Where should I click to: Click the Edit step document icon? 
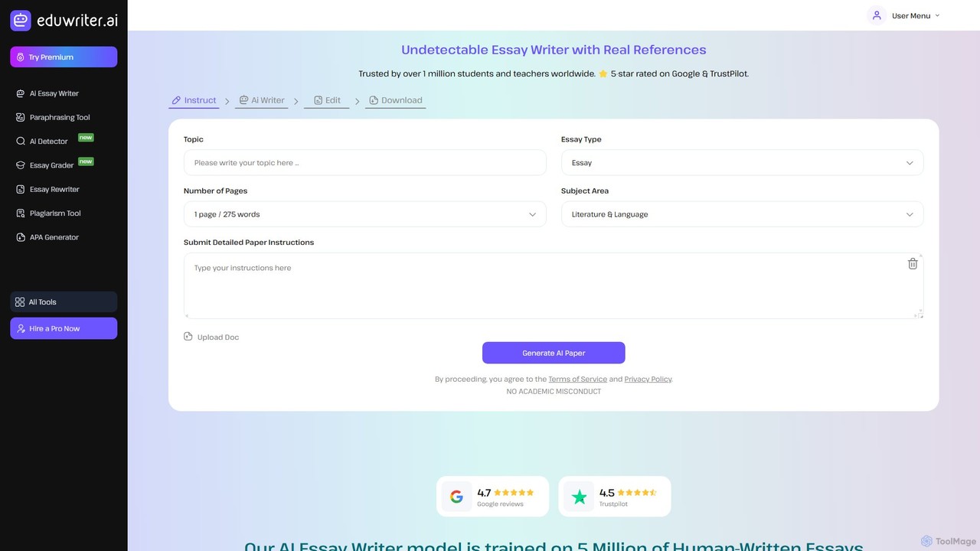click(x=318, y=100)
